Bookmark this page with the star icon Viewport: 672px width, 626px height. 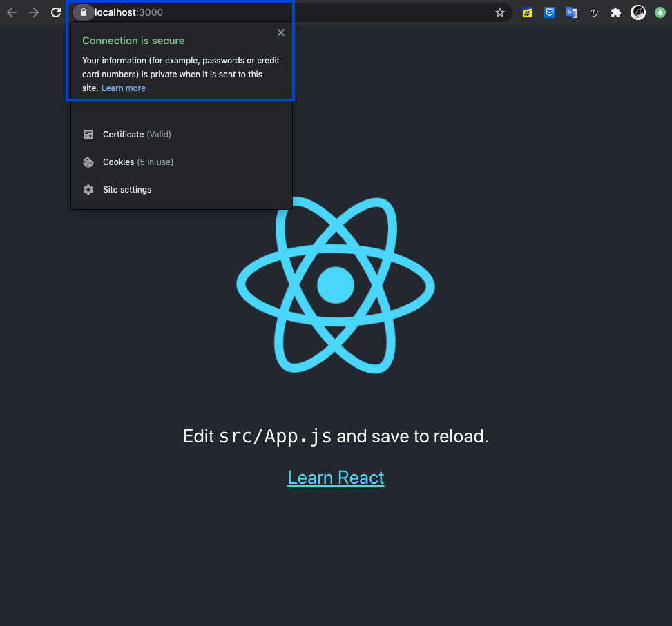[500, 12]
